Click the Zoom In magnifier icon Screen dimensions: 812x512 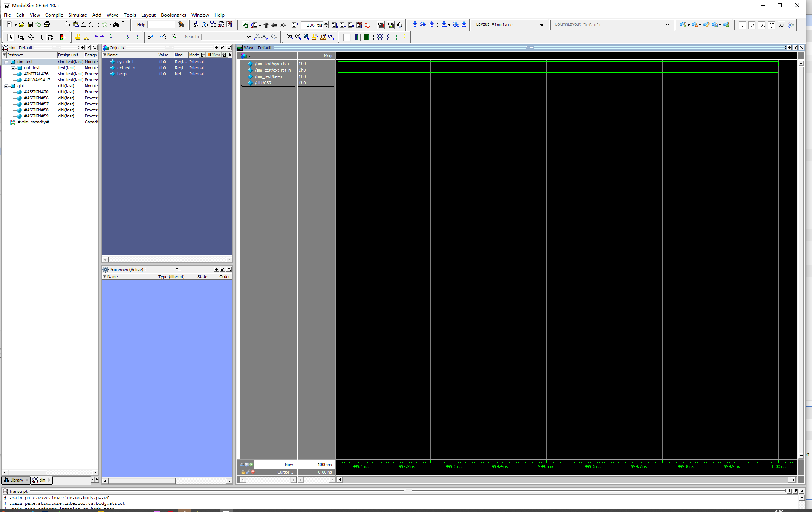289,37
